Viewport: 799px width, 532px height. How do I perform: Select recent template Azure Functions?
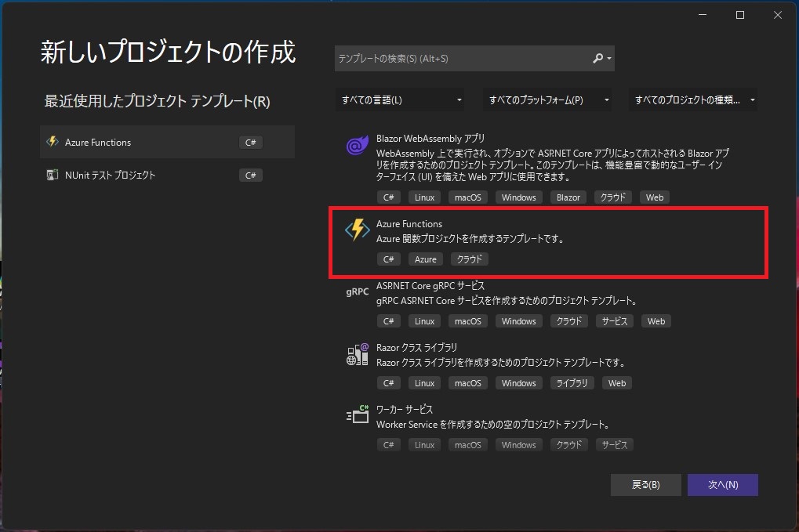167,142
